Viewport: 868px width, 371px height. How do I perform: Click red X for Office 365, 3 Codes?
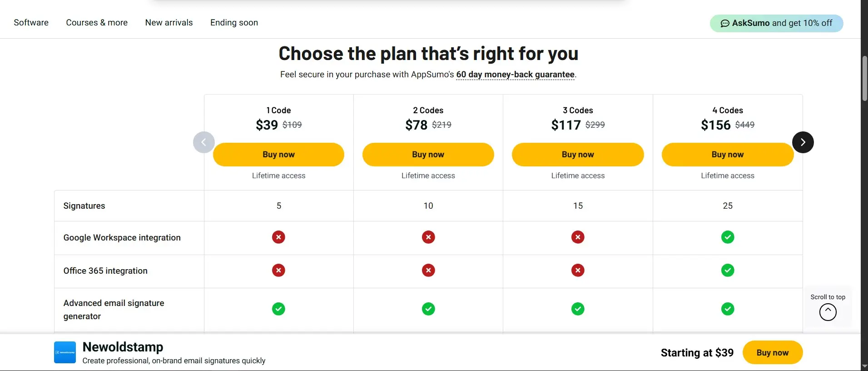(578, 271)
